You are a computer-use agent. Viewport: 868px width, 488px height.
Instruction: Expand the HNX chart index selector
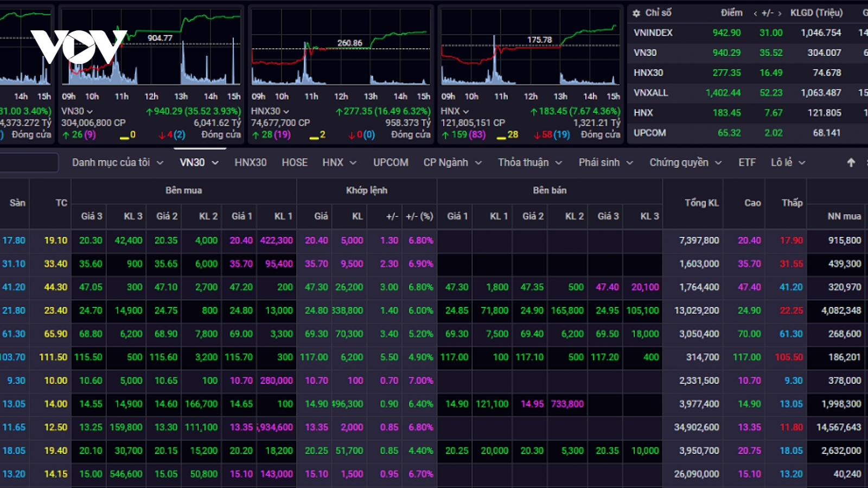465,112
